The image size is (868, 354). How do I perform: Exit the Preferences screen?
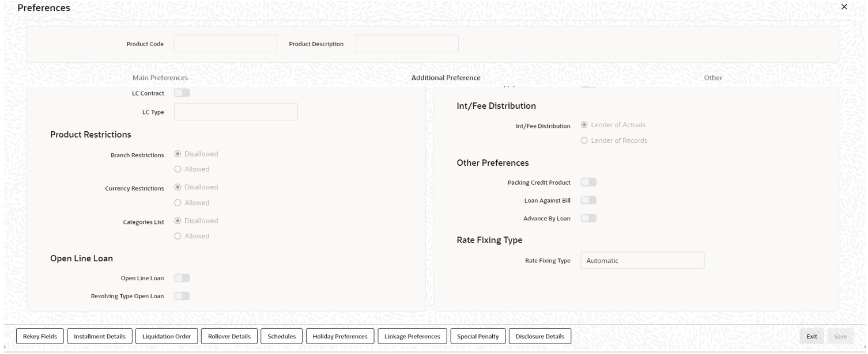coord(812,336)
